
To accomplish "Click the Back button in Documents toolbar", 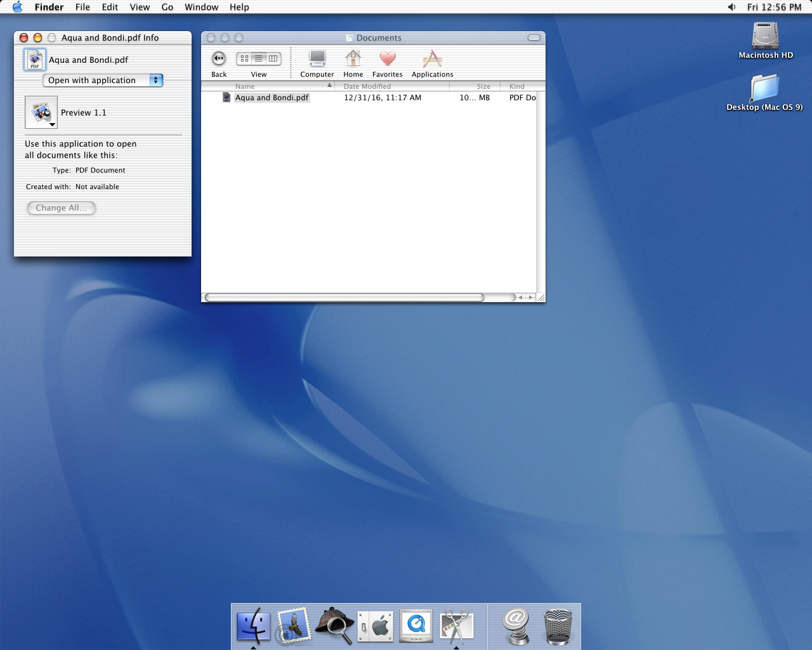I will (x=219, y=59).
